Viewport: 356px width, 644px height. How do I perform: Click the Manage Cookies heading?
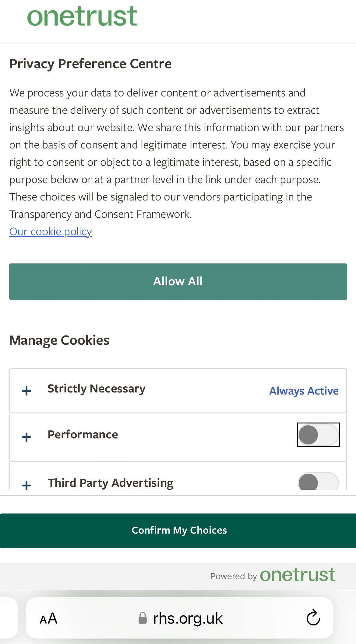(59, 340)
